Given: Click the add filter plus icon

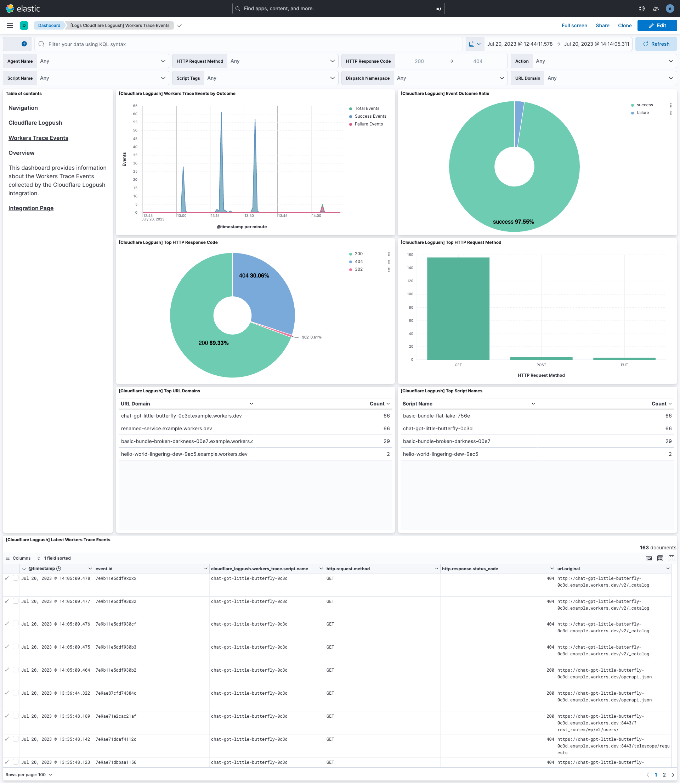Looking at the screenshot, I should click(x=24, y=44).
